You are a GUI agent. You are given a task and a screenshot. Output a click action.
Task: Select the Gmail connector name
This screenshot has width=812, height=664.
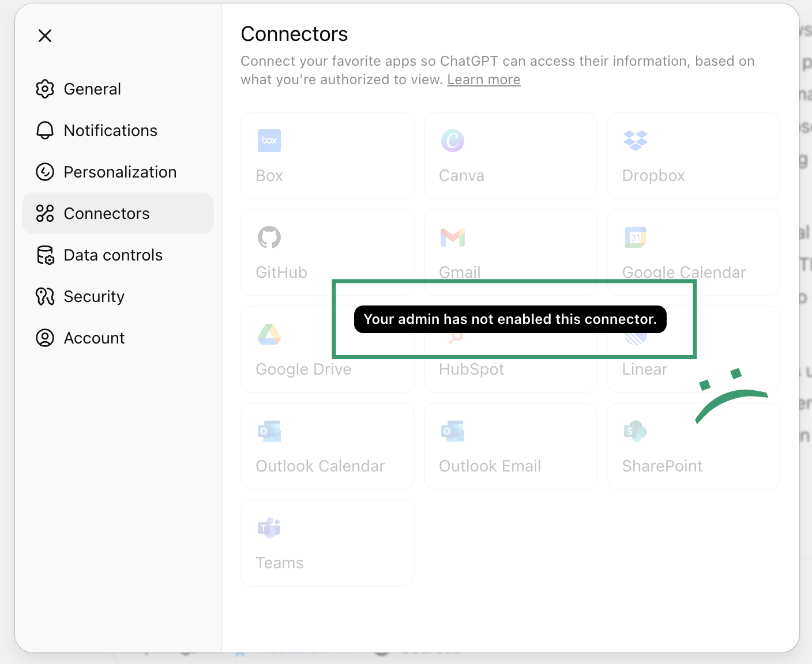click(460, 273)
